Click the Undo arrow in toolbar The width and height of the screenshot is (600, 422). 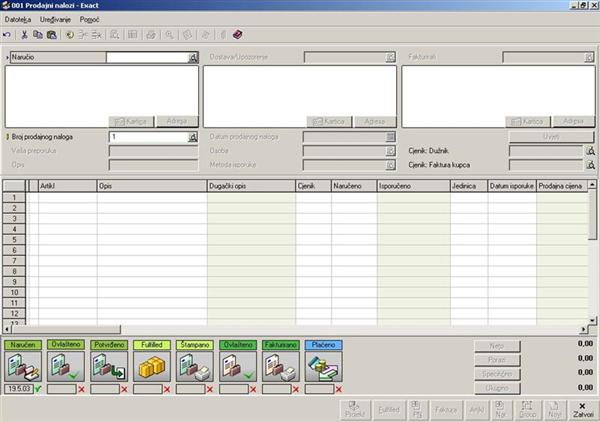click(8, 34)
